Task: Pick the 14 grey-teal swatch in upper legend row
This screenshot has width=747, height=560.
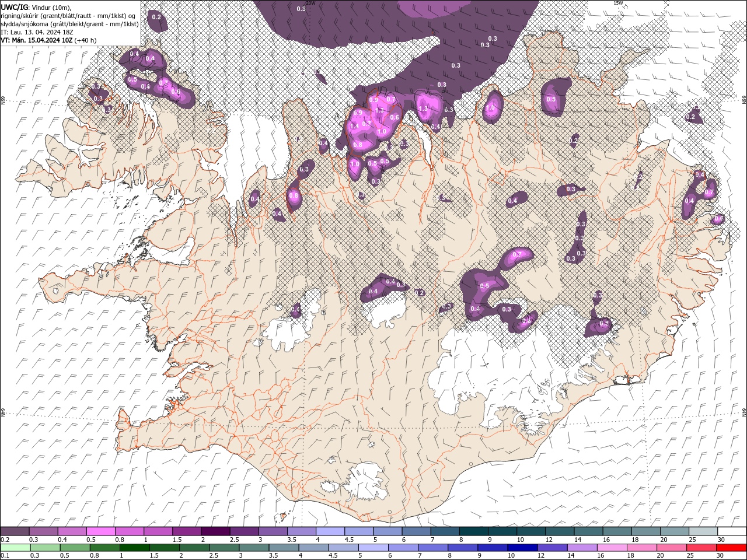Action: pyautogui.click(x=588, y=531)
